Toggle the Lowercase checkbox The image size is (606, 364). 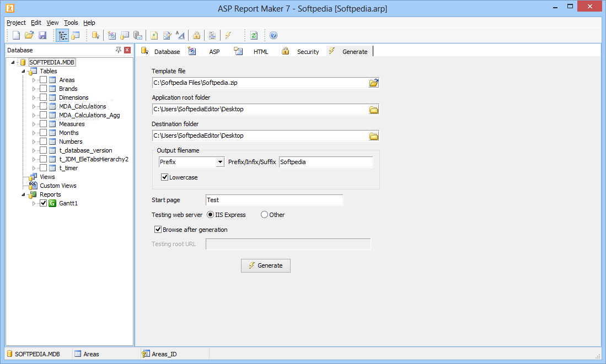pos(165,177)
